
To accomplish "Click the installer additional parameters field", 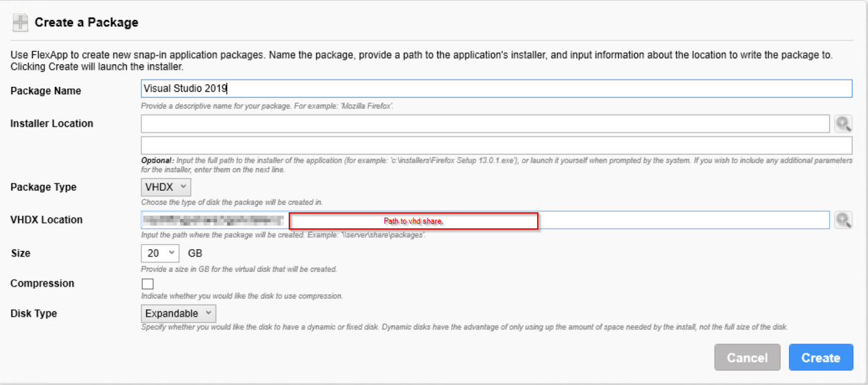I will tap(496, 145).
